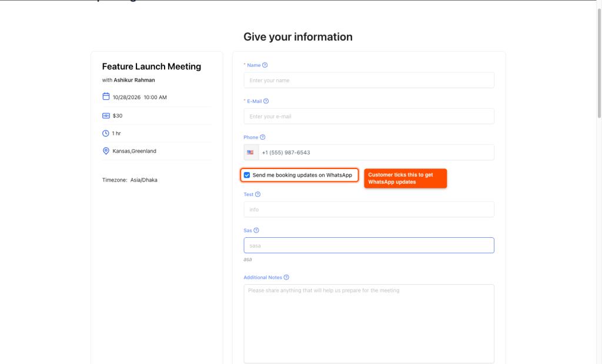602x364 pixels.
Task: Click the Enter your e-mail input
Action: click(x=369, y=116)
